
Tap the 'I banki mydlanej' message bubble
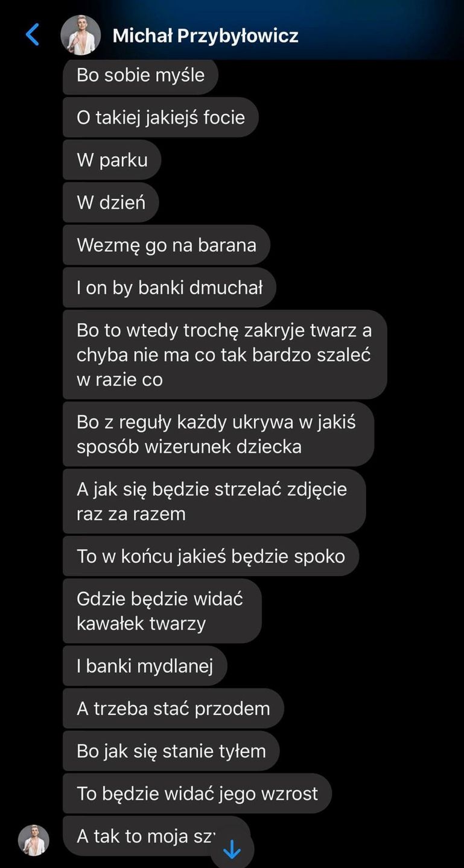pyautogui.click(x=145, y=666)
